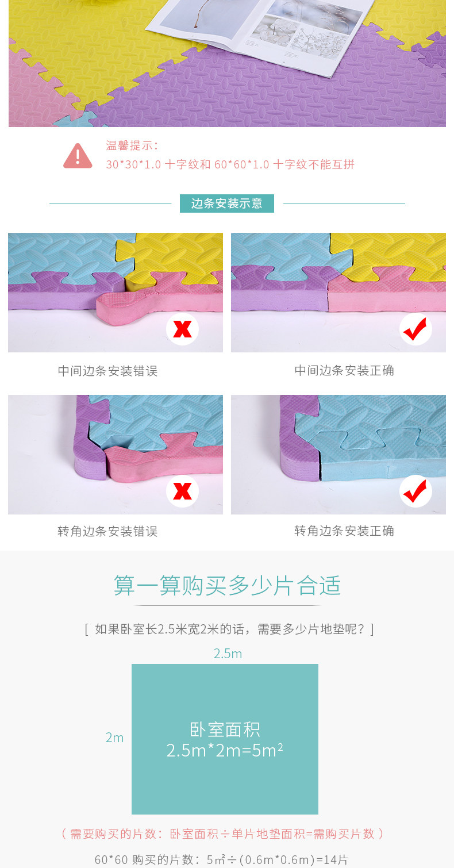454x868 pixels.
Task: Click the 温馨提示 warning text
Action: click(x=132, y=145)
